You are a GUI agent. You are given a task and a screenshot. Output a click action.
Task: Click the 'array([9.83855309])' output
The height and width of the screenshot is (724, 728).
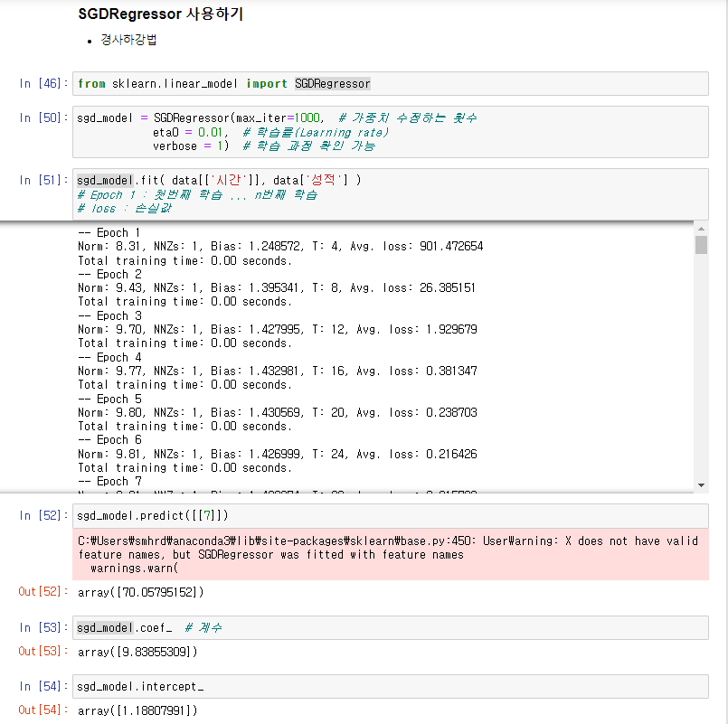click(137, 652)
